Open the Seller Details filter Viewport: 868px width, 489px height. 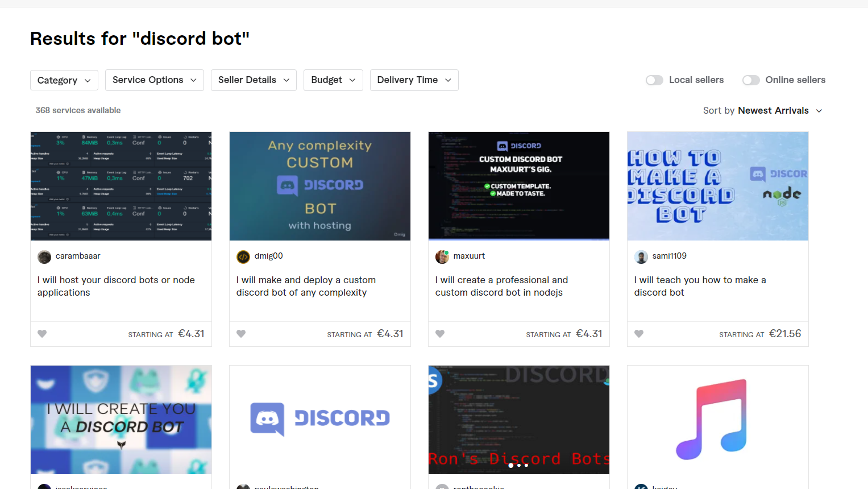point(254,80)
